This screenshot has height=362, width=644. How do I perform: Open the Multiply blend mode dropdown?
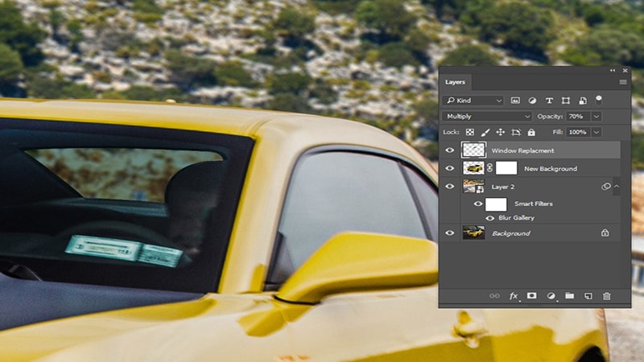tap(487, 117)
